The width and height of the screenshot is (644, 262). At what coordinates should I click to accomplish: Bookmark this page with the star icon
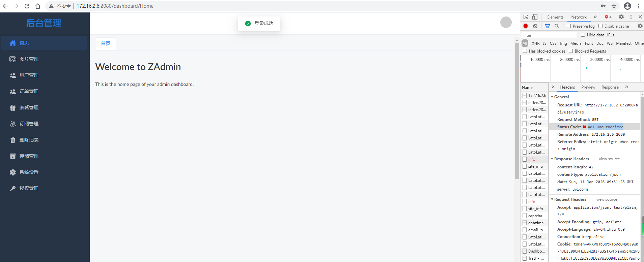click(x=614, y=6)
